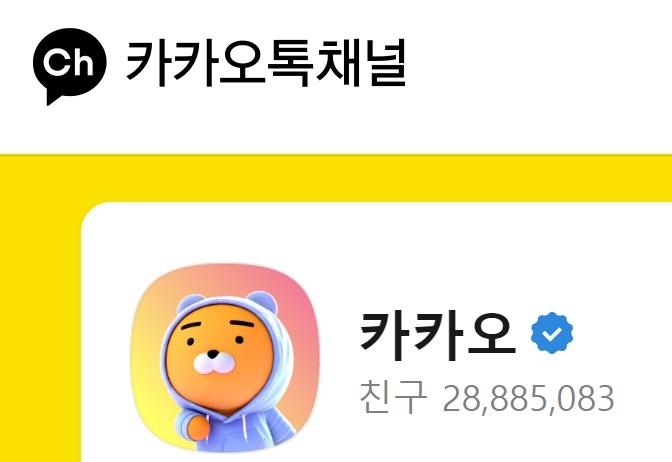Click the tail of the speech bubble logo
This screenshot has height=462, width=672.
(52, 98)
